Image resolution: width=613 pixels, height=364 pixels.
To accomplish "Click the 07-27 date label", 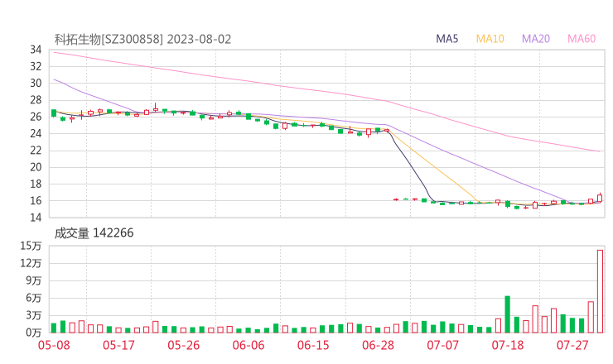I will pos(572,345).
